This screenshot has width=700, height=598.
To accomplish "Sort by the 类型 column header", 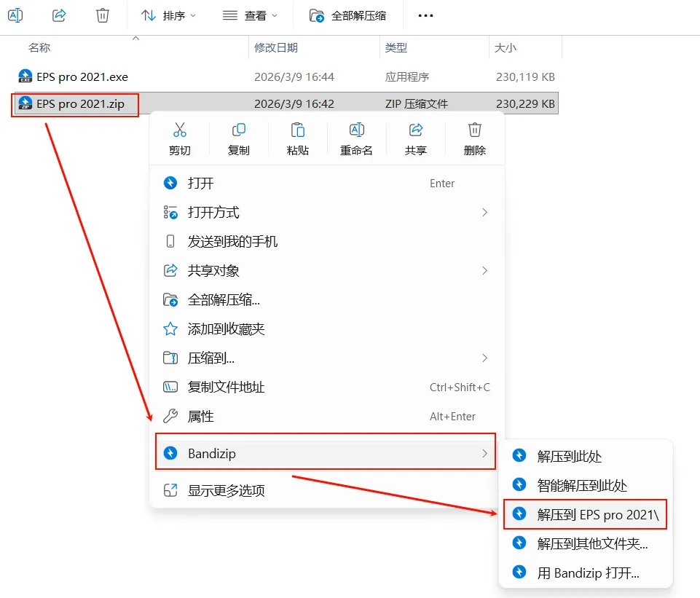I will (x=396, y=48).
